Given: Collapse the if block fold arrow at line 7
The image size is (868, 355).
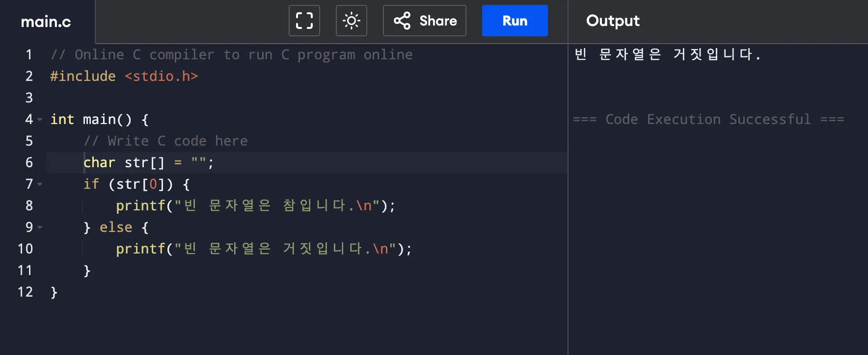Looking at the screenshot, I should 40,184.
